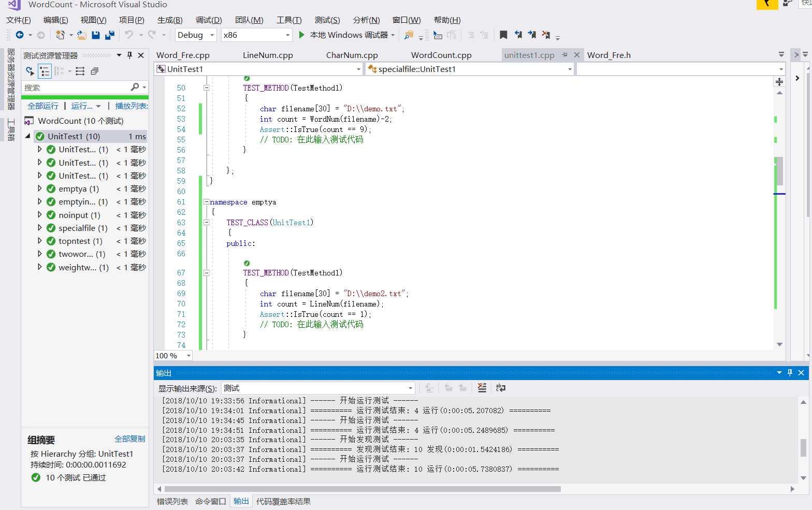Click the Output panel horizontal scrollbar

363,489
